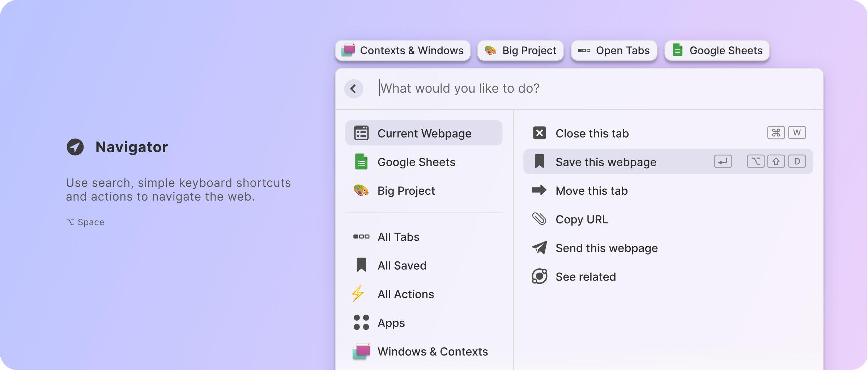Viewport: 868px width, 370px height.
Task: Open All Tabs in the sidebar
Action: click(x=398, y=237)
